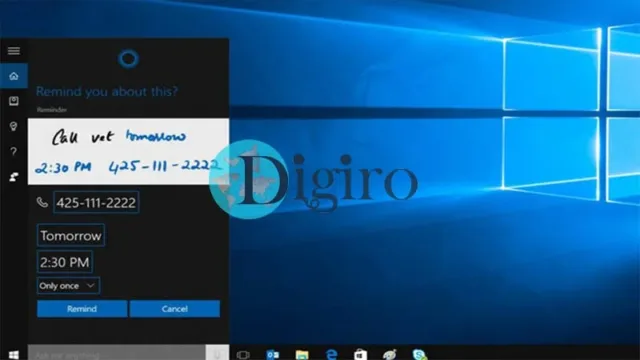
Task: Select the Cortana Home icon
Action: tap(14, 76)
